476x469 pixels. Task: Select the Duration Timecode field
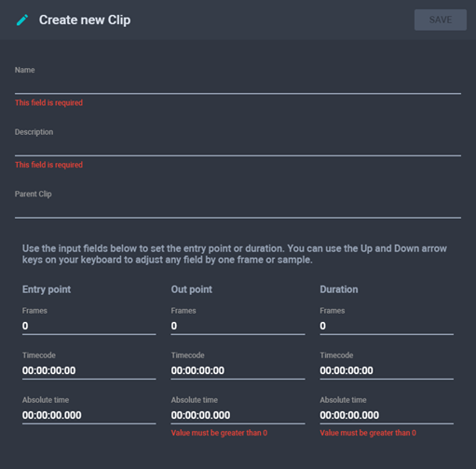pyautogui.click(x=387, y=370)
